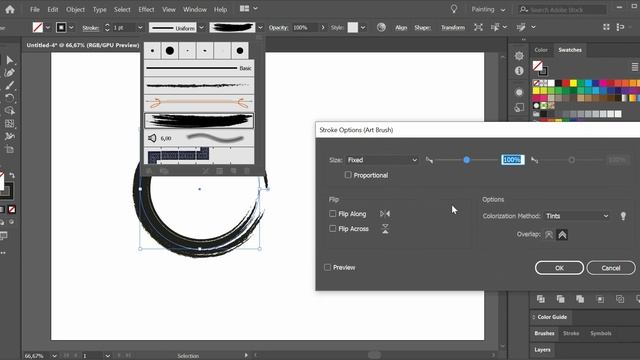Pick the black swatch in Swatches
The width and height of the screenshot is (640, 360).
tap(558, 83)
